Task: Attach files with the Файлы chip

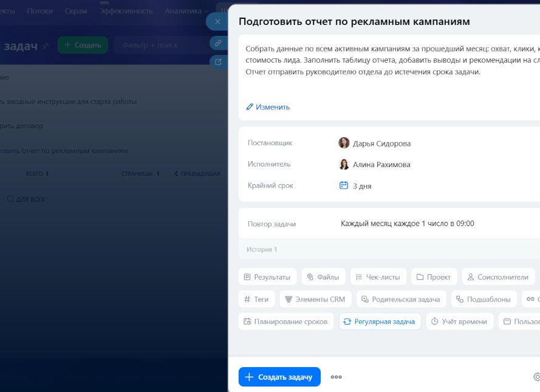Action: coord(323,277)
